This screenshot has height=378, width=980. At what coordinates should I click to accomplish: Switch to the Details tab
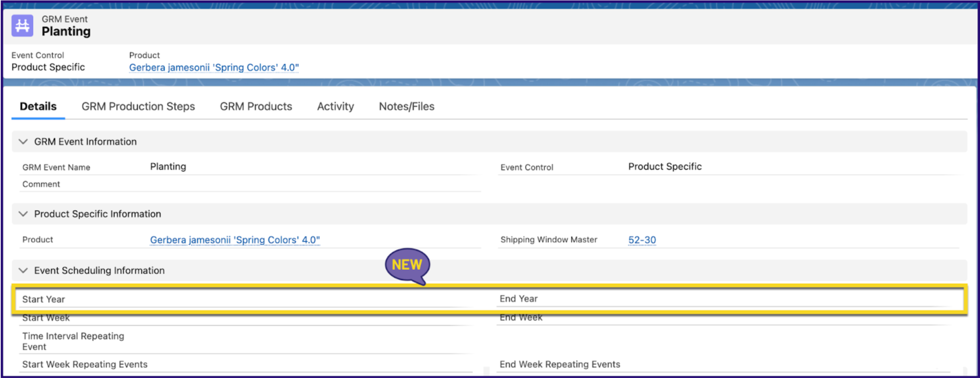(38, 106)
